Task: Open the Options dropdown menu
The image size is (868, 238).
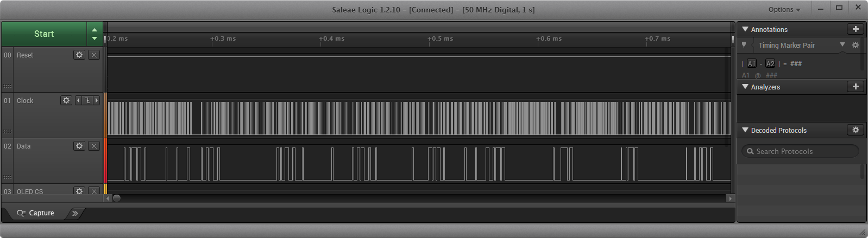Action: (784, 9)
